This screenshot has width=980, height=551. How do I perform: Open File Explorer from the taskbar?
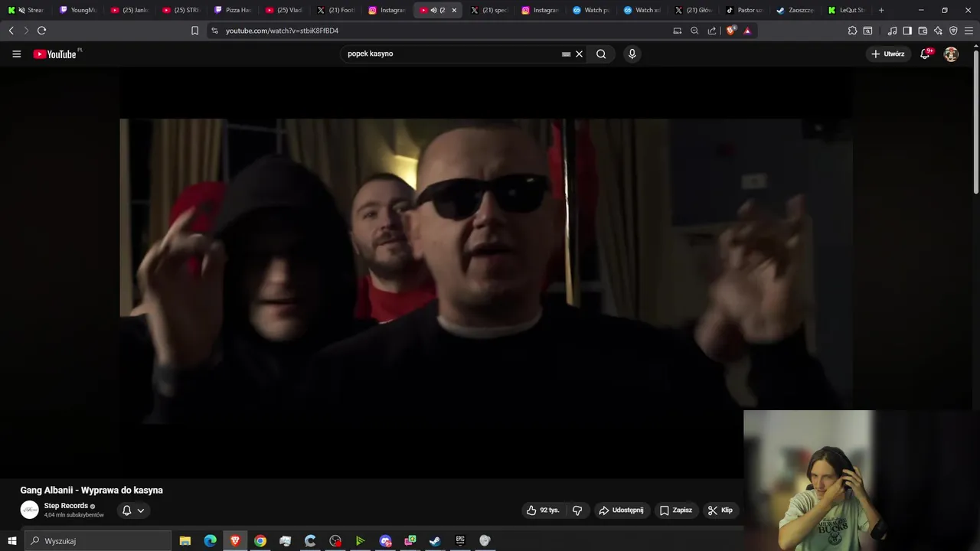[x=185, y=540]
